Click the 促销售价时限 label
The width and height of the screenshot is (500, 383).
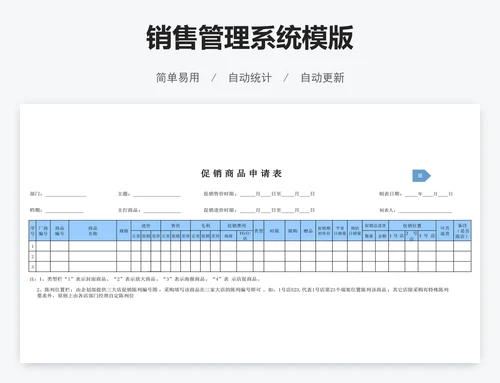point(220,194)
